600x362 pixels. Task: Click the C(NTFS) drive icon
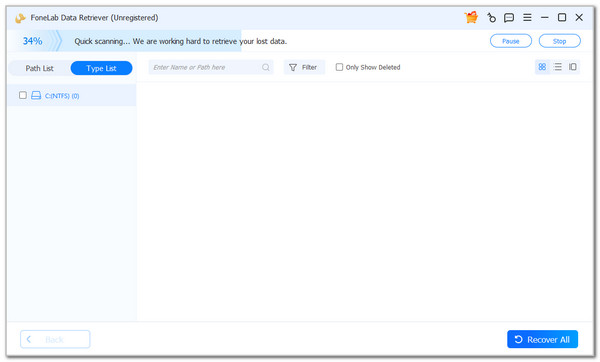click(x=36, y=95)
